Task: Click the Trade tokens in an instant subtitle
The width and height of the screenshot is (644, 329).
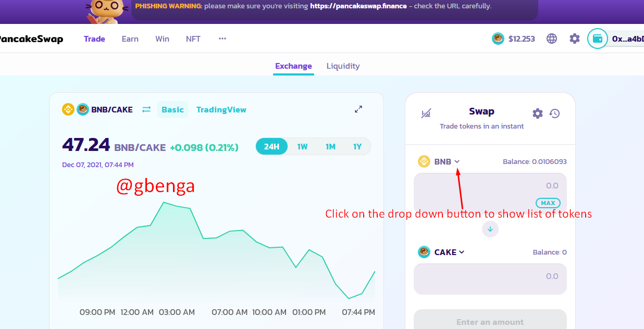Action: click(482, 126)
